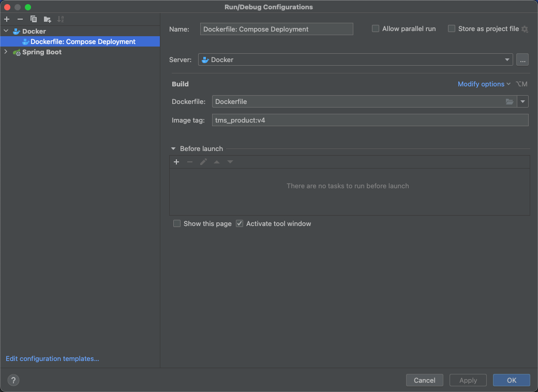This screenshot has height=392, width=538.
Task: Enable Show this page checkbox
Action: point(177,223)
